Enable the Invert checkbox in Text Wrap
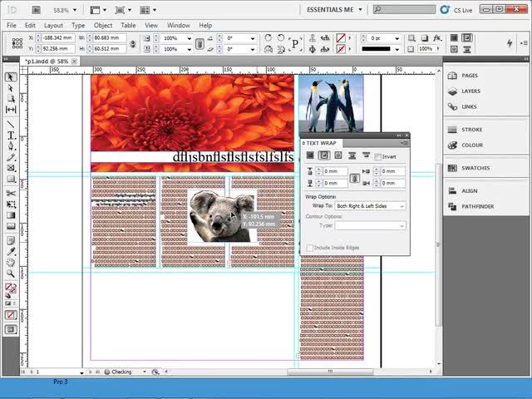This screenshot has height=399, width=532. point(378,156)
